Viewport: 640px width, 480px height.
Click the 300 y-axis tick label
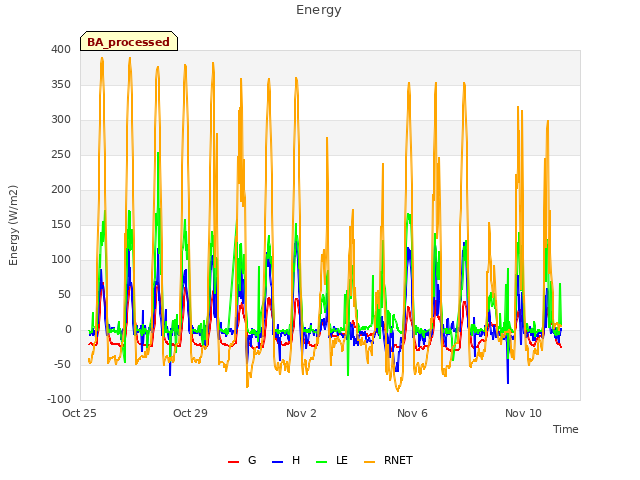tap(61, 120)
